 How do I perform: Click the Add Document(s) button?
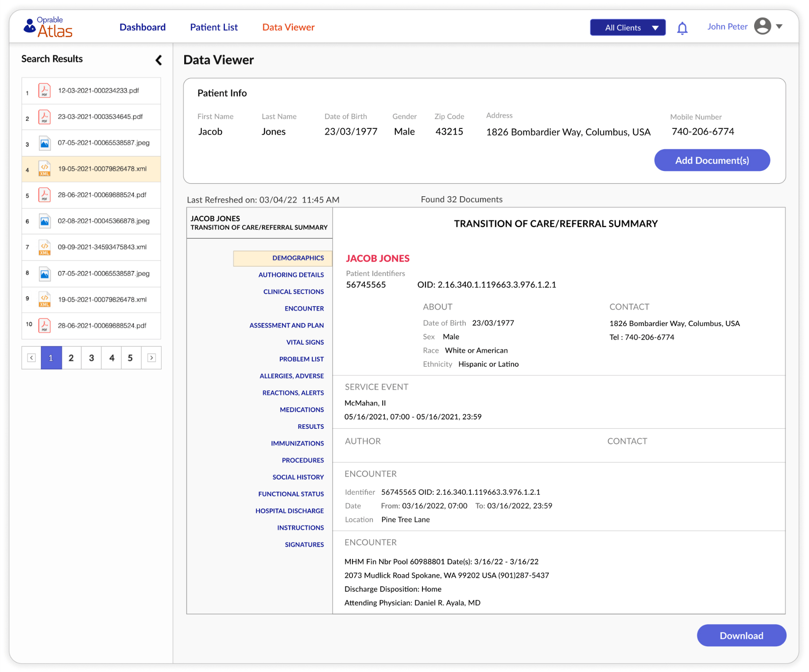click(x=712, y=160)
